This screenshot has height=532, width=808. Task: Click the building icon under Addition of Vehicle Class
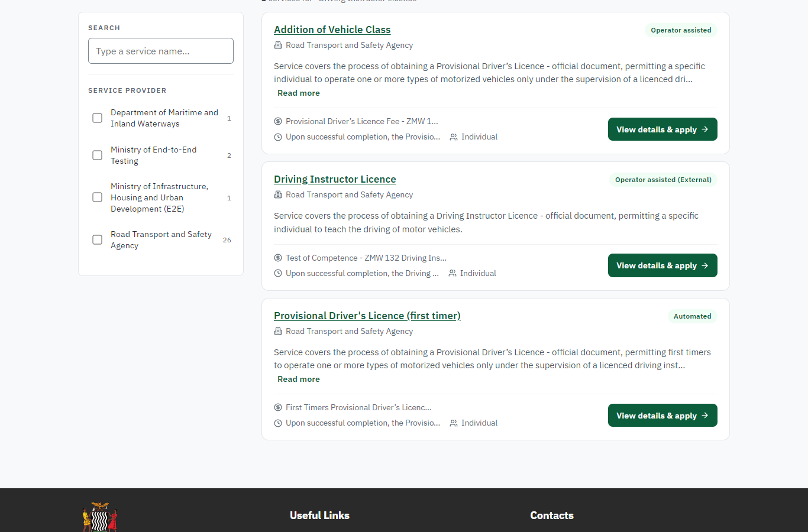[x=278, y=46]
